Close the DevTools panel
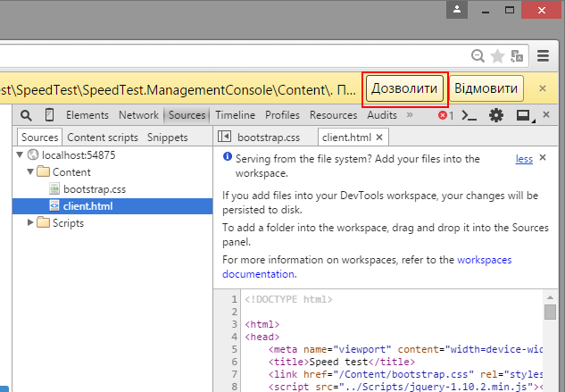 pos(546,114)
